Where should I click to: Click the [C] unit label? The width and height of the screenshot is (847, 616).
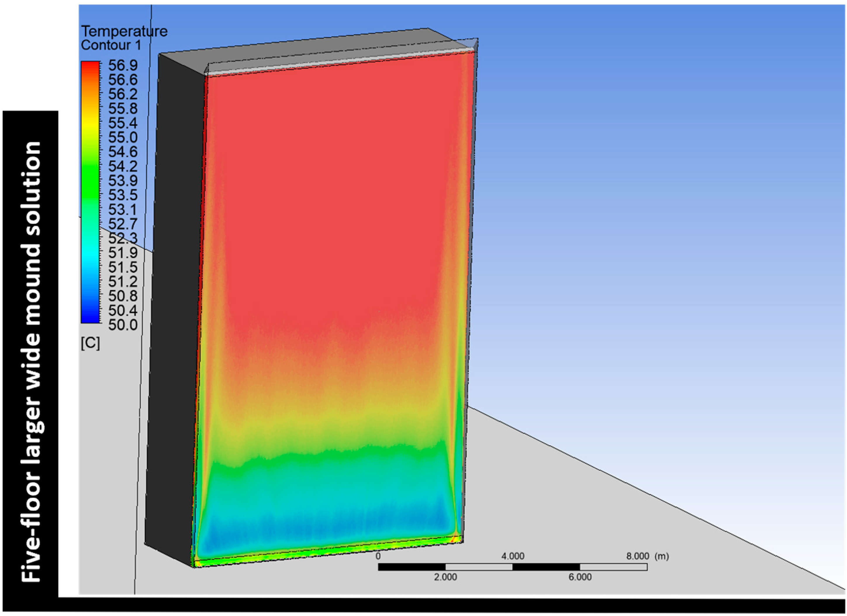[x=90, y=343]
